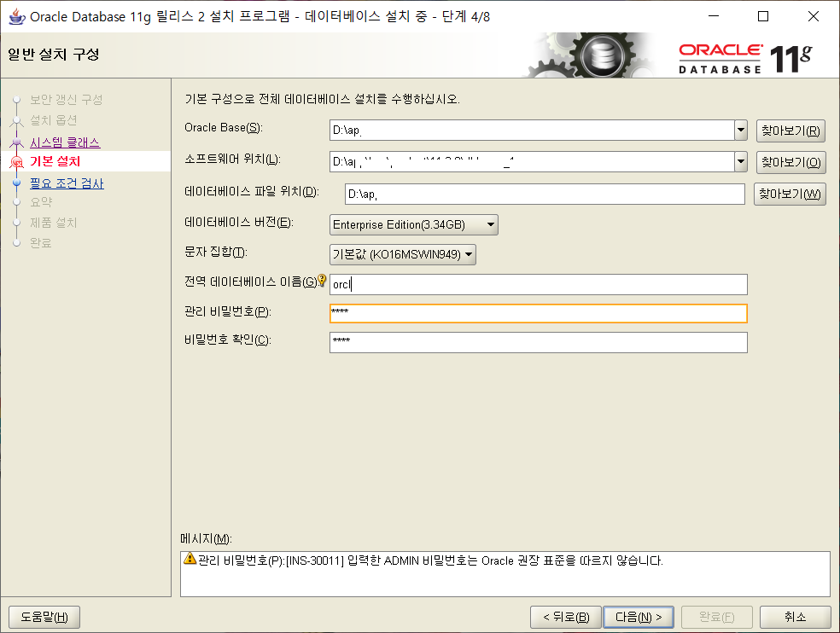Image resolution: width=840 pixels, height=633 pixels.
Task: Click the step bullet next to 필요 조건 검사
Action: [x=16, y=183]
